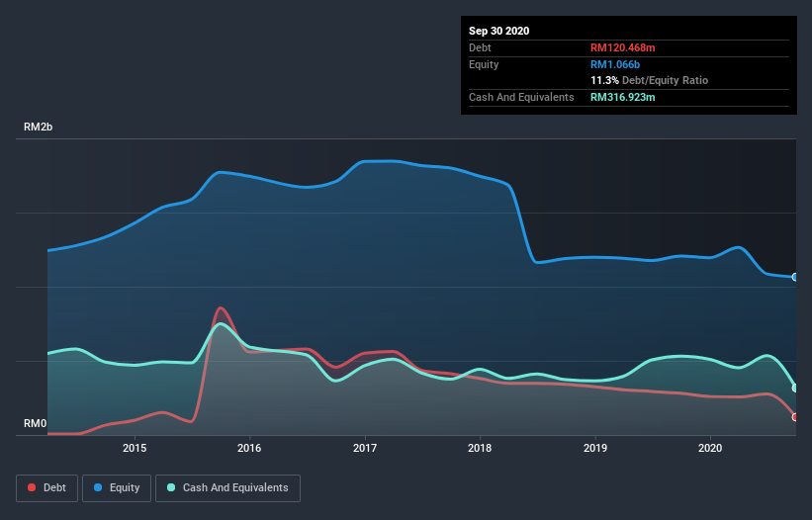Image resolution: width=812 pixels, height=520 pixels.
Task: Select the 2017 x-axis label
Action: tap(365, 448)
